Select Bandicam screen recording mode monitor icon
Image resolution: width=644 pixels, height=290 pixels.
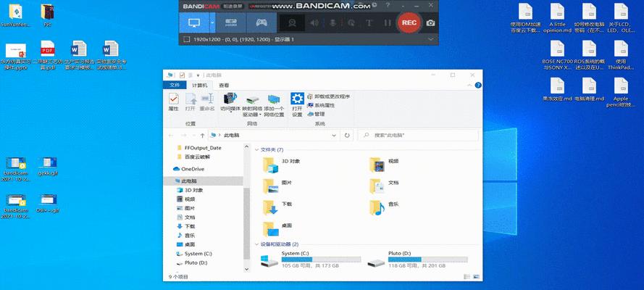coord(193,22)
